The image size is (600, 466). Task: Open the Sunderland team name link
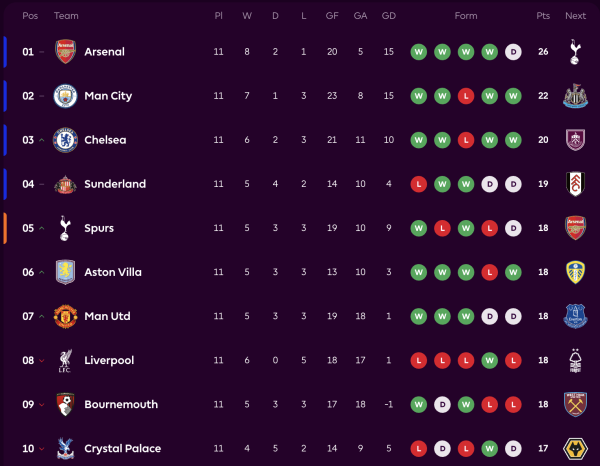[x=115, y=184]
